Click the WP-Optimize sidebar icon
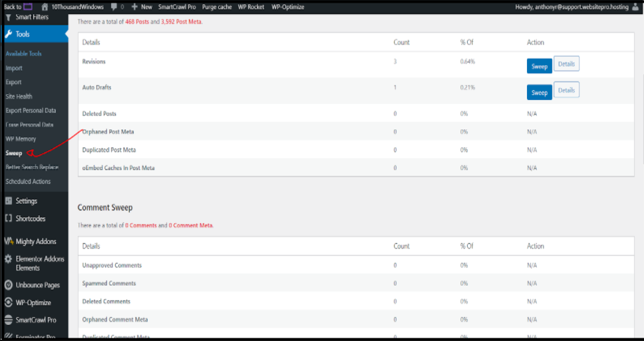Screen dimensions: 644x341 point(9,302)
